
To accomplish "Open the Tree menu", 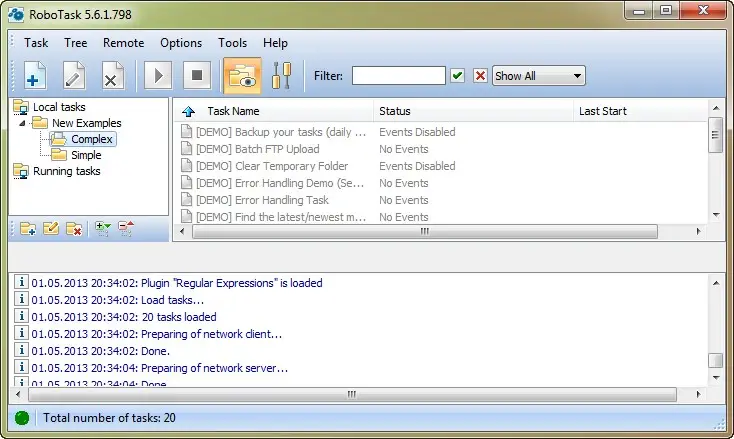I will tap(75, 43).
